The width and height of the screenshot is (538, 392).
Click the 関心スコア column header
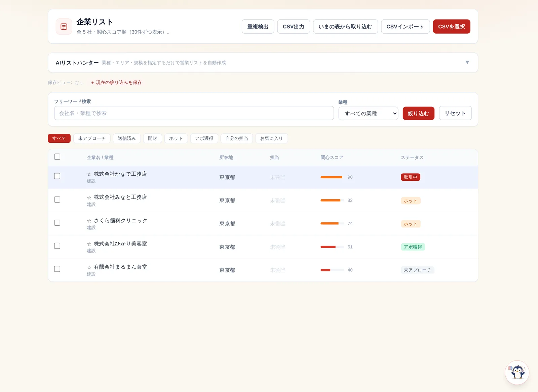(x=332, y=158)
